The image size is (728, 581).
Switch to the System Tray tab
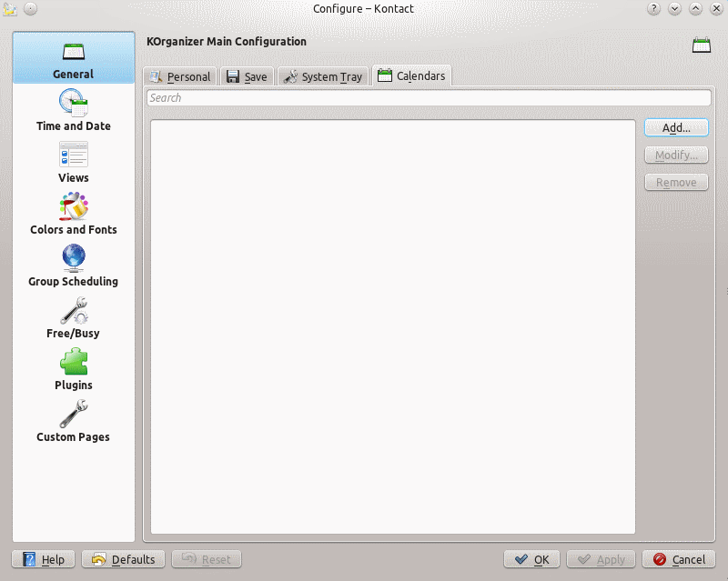[323, 76]
